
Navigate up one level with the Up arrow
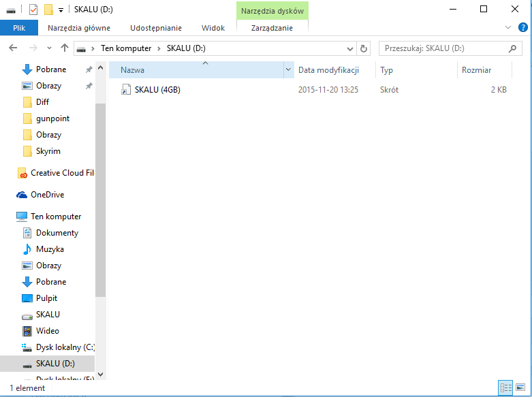coord(65,48)
